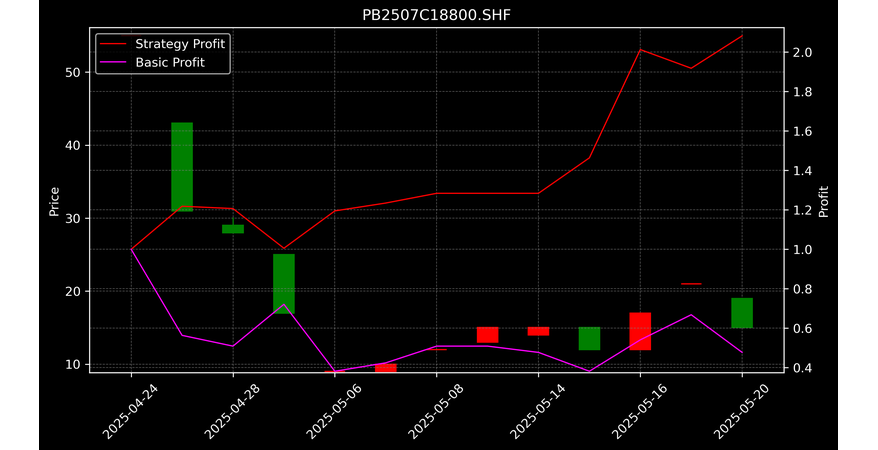This screenshot has height=450, width=878.
Task: Click the profit tick value 2.0
Action: tap(800, 53)
